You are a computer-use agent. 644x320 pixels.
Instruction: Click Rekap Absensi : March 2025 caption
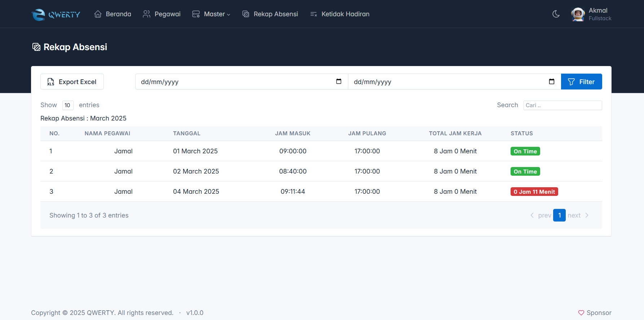(83, 118)
